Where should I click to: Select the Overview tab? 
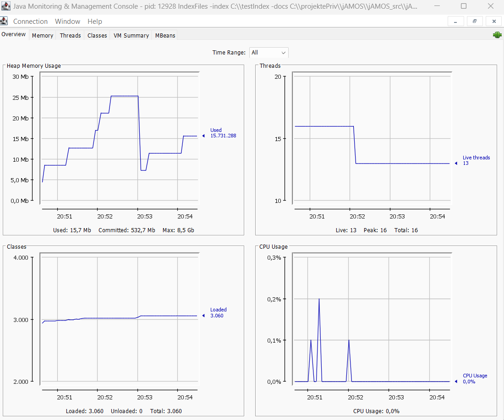14,34
